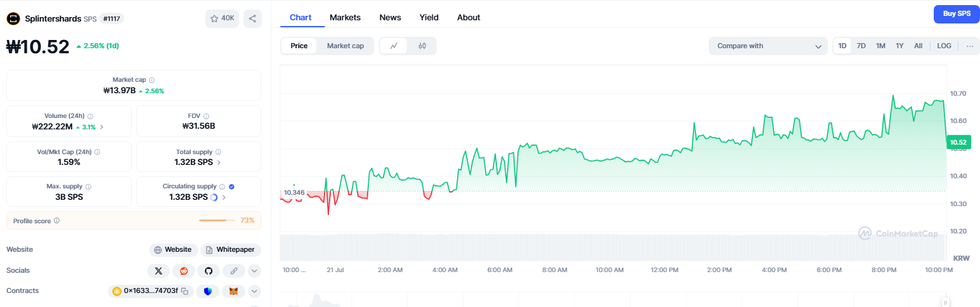The width and height of the screenshot is (980, 307).
Task: Open the chain link social icon
Action: point(233,271)
